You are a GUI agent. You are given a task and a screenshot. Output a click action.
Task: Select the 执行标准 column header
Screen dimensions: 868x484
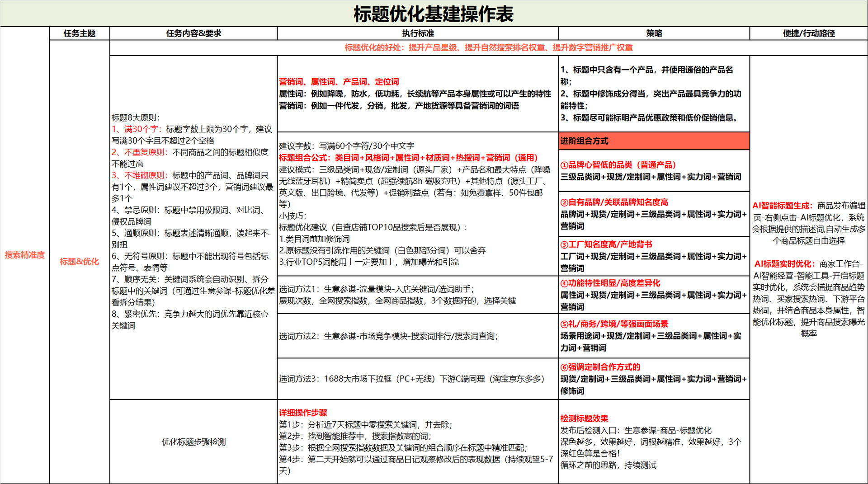(418, 33)
